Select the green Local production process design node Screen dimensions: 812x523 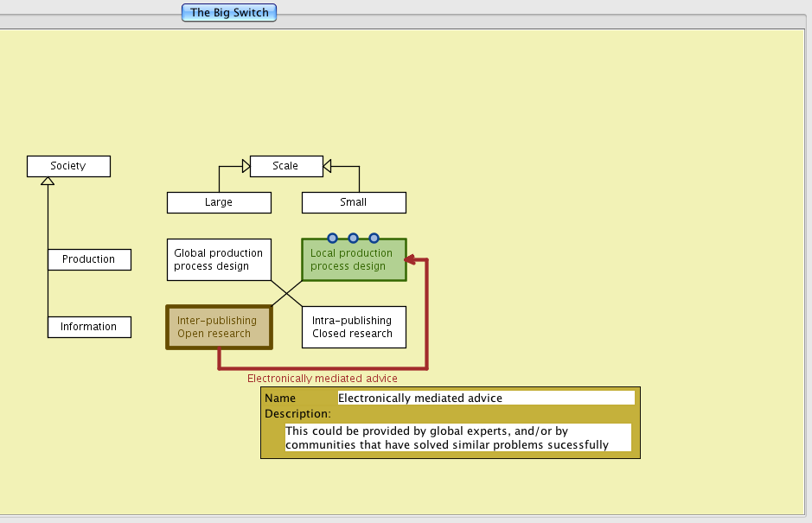pos(354,261)
